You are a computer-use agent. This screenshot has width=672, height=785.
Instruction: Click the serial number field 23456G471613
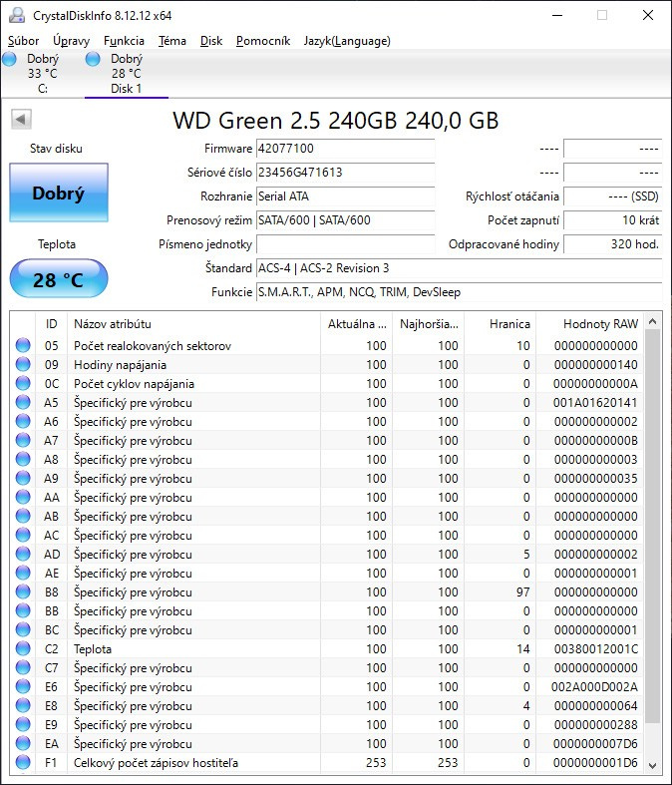[x=345, y=173]
